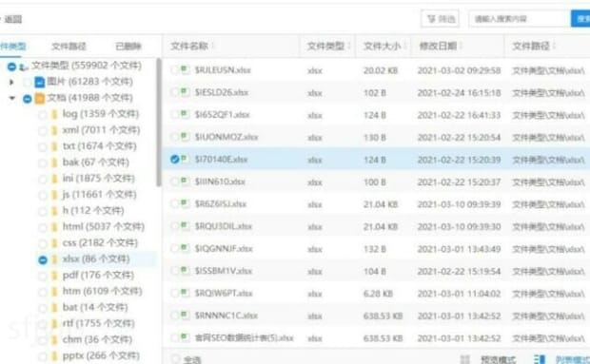Viewport: 590px width, 364px height.
Task: Sort by the 文件名称 column header
Action: tap(189, 47)
